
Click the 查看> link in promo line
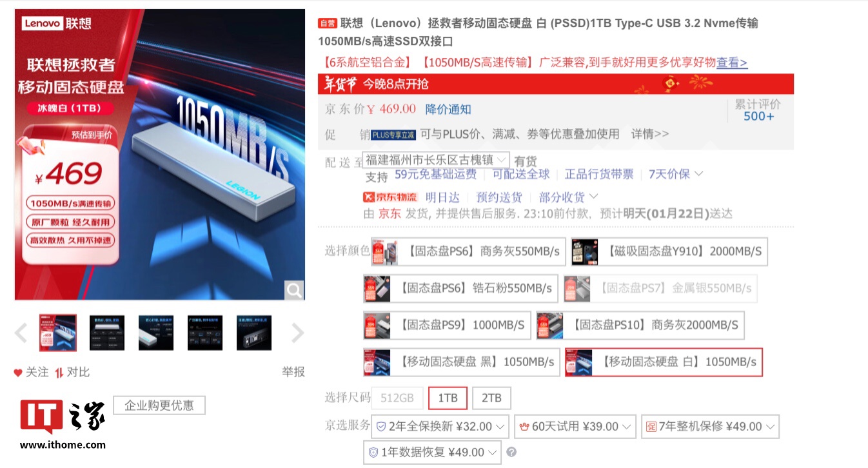(733, 63)
